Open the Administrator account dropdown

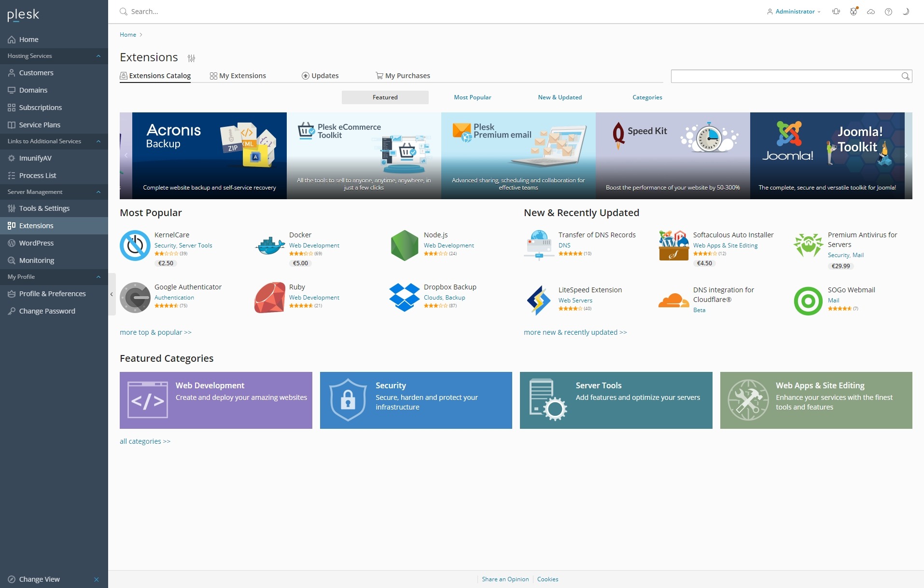794,12
